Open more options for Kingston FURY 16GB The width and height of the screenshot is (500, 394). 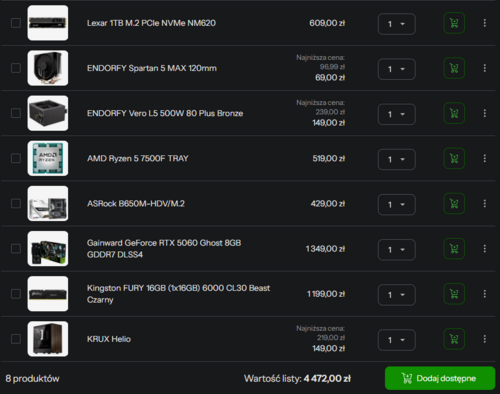click(485, 294)
